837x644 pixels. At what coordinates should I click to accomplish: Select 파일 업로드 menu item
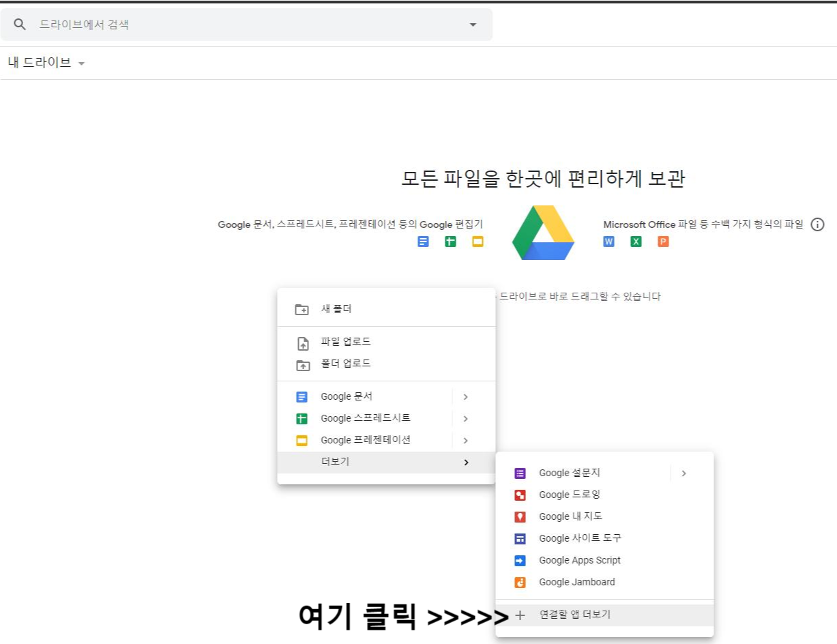pos(386,342)
